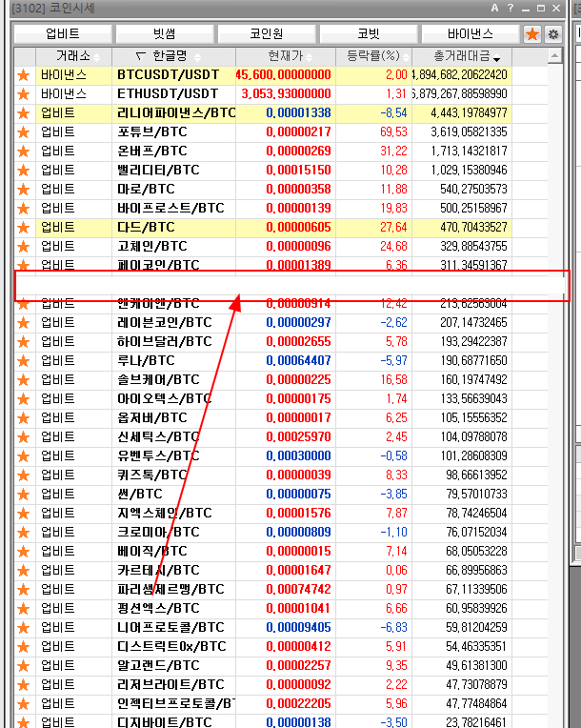Toggle star on 포튜브/BTC row
The height and width of the screenshot is (728, 581).
coord(24,131)
